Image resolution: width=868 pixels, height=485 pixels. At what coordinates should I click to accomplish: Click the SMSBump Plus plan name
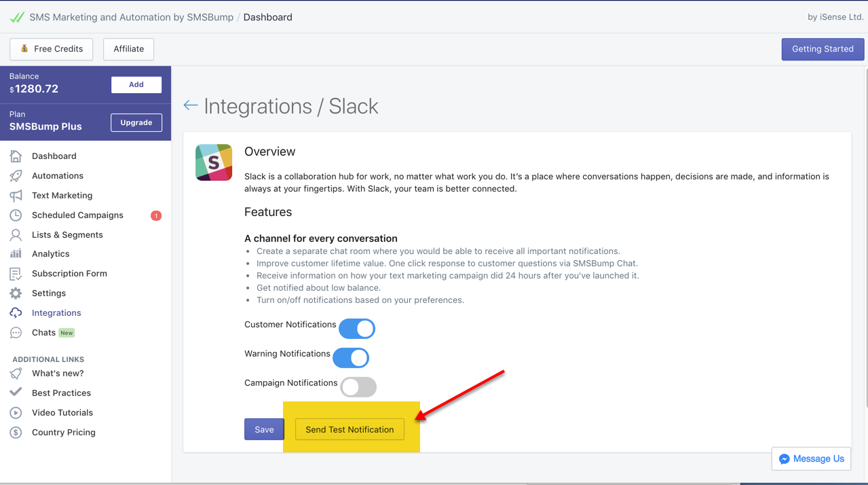tap(45, 127)
